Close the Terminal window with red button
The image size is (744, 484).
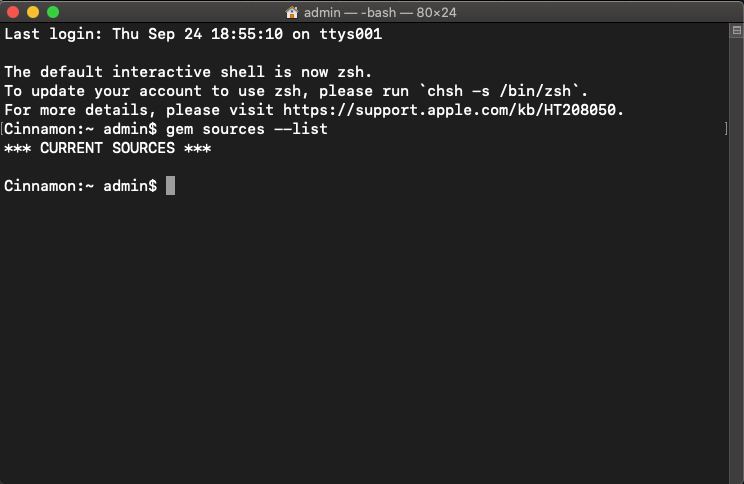tap(13, 12)
